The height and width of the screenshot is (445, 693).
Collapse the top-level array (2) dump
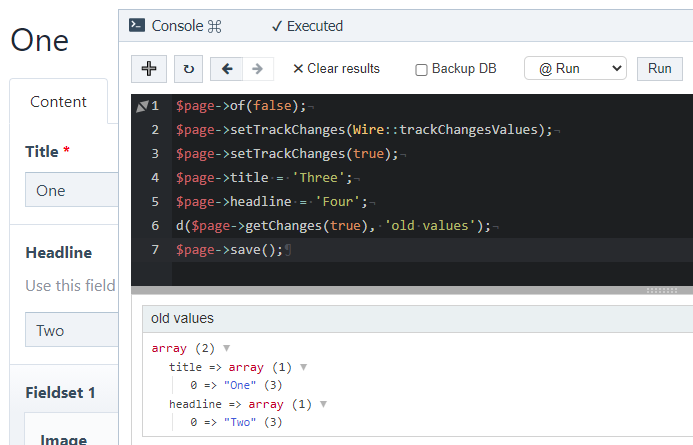[x=226, y=348]
